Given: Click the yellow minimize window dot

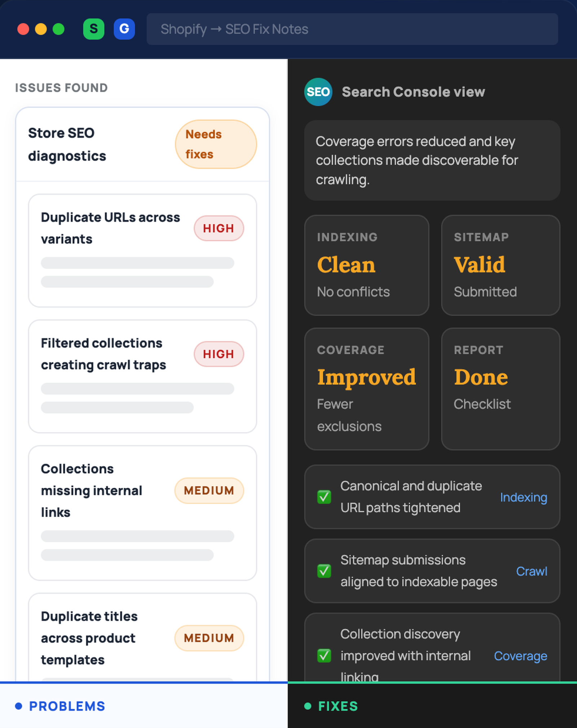Looking at the screenshot, I should point(41,29).
